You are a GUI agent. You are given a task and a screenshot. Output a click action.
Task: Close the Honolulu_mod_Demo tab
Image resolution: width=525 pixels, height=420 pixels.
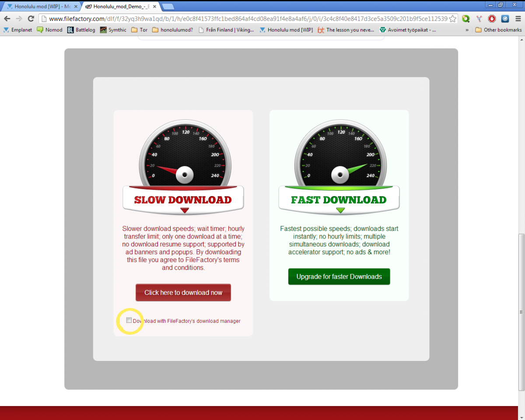point(155,7)
